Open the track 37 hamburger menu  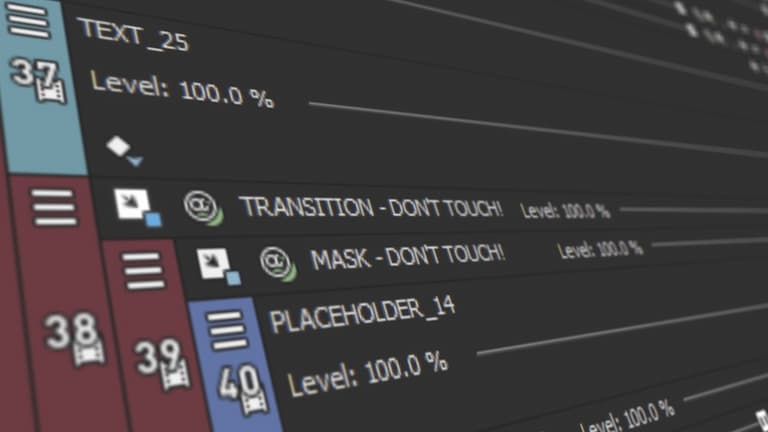tap(28, 21)
